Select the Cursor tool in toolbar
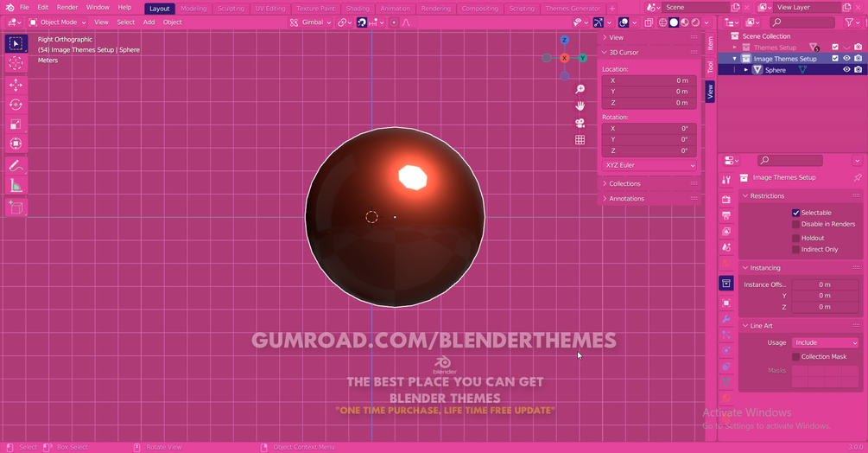 pyautogui.click(x=16, y=63)
